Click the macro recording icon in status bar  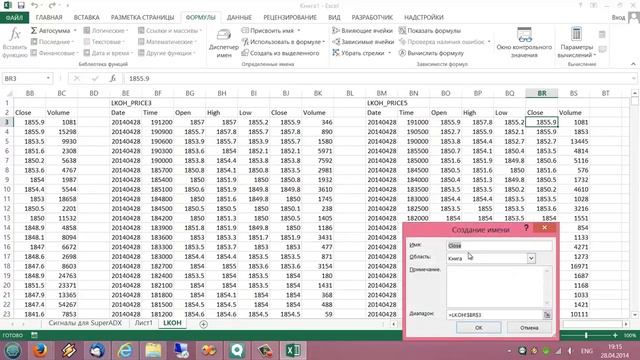[x=34, y=335]
